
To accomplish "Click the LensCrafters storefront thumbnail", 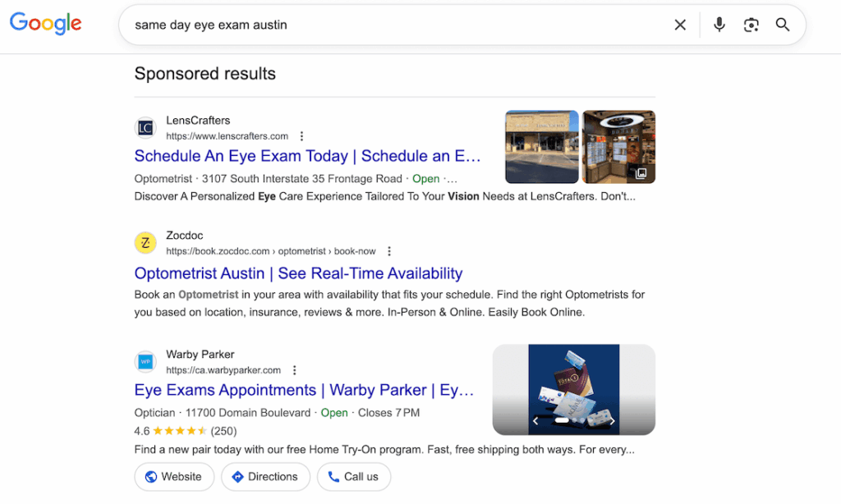I will (x=542, y=147).
